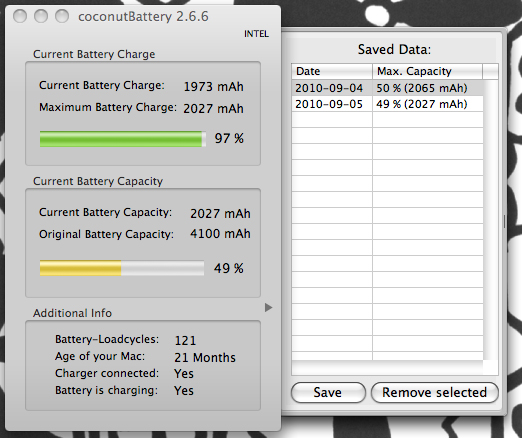Select the 2010-09-04 saved data row
Screen dimensions: 522x438
tap(387, 88)
